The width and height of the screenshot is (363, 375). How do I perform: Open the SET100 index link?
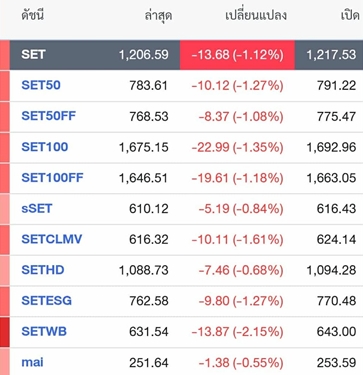[x=45, y=147]
